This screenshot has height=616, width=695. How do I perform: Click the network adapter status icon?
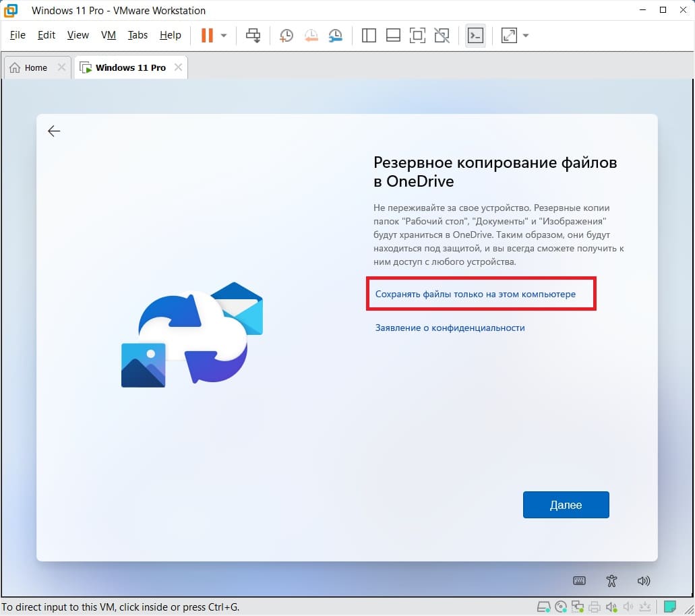tap(578, 607)
